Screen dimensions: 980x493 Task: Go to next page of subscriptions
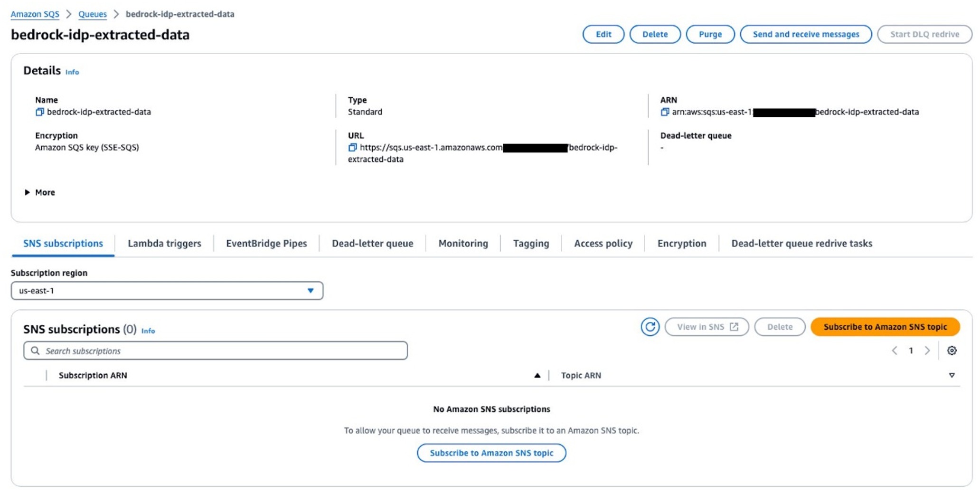point(927,351)
